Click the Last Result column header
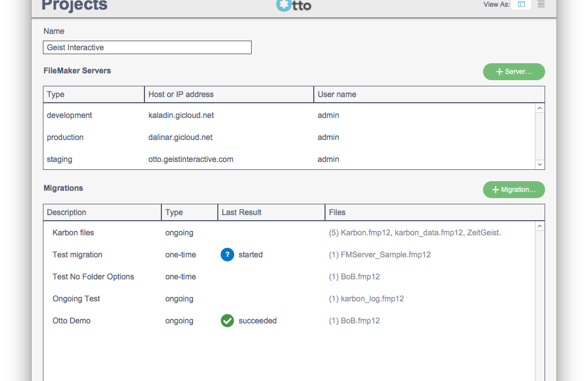Viewport: 588px width, 381px height. coord(271,212)
